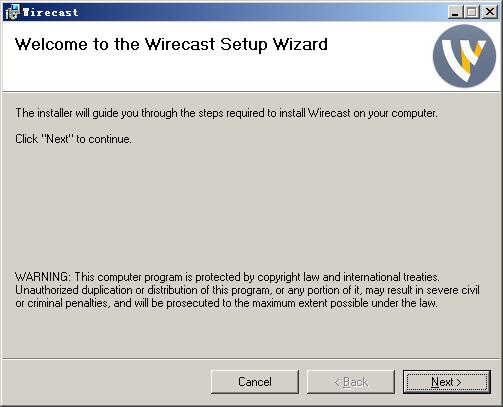Click the 'or criminal penalties' warning line
The height and width of the screenshot is (407, 503).
coord(226,303)
